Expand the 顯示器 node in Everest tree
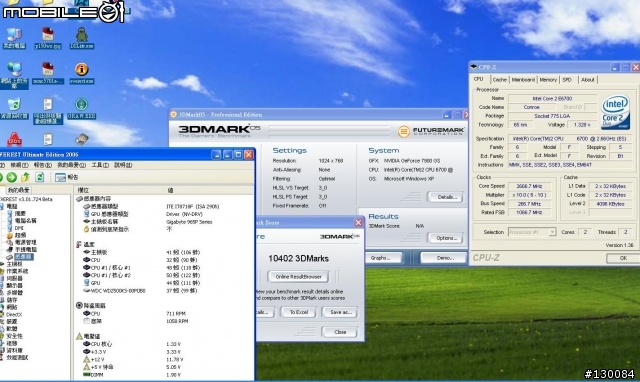640x382 pixels. click(14, 285)
